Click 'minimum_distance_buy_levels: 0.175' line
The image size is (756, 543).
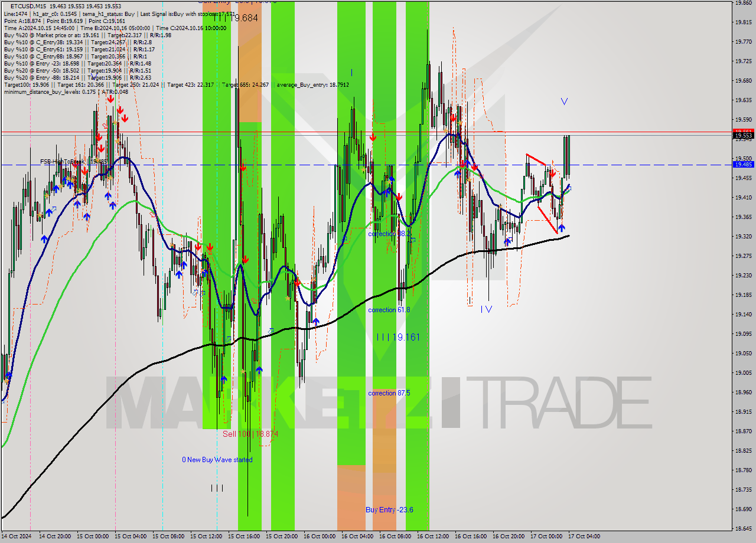click(x=66, y=91)
